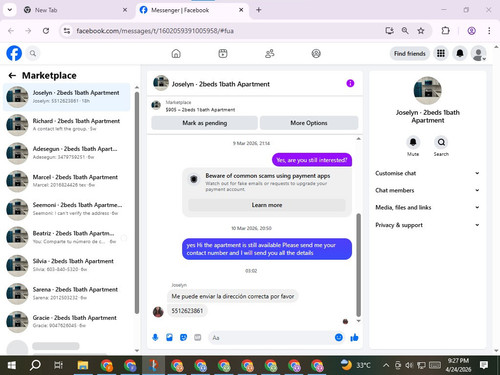Open the Facebook menu grid icon

pyautogui.click(x=441, y=53)
